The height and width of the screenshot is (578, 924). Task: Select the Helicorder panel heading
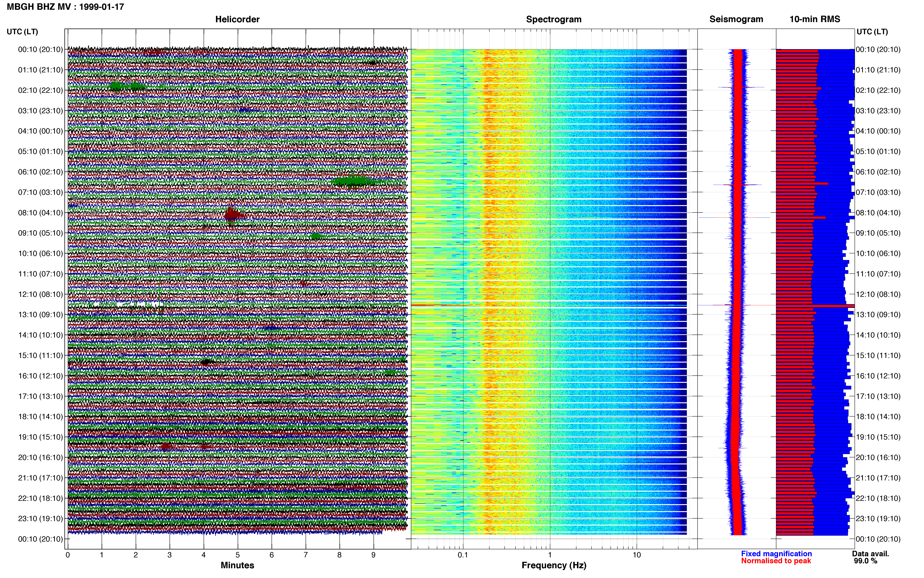237,20
